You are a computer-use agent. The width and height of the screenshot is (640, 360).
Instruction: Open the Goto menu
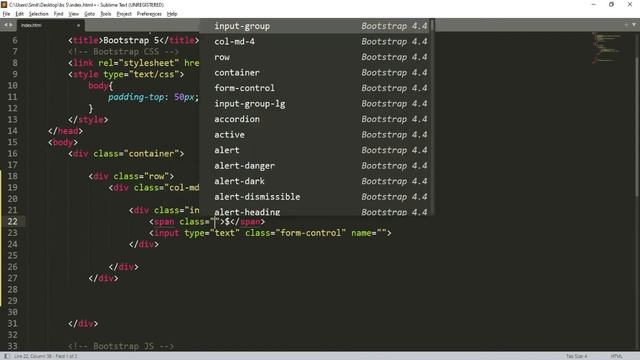89,14
